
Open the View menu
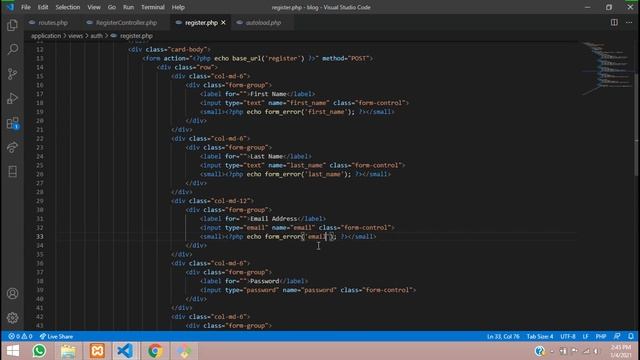94,7
